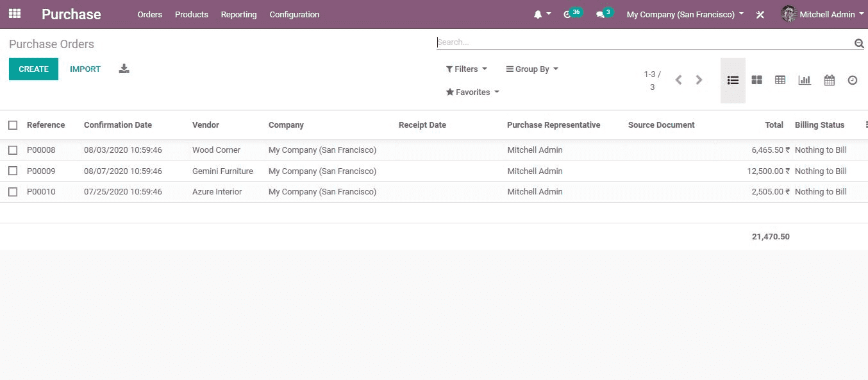868x380 pixels.
Task: Sort by Billing Status column header
Action: click(819, 125)
